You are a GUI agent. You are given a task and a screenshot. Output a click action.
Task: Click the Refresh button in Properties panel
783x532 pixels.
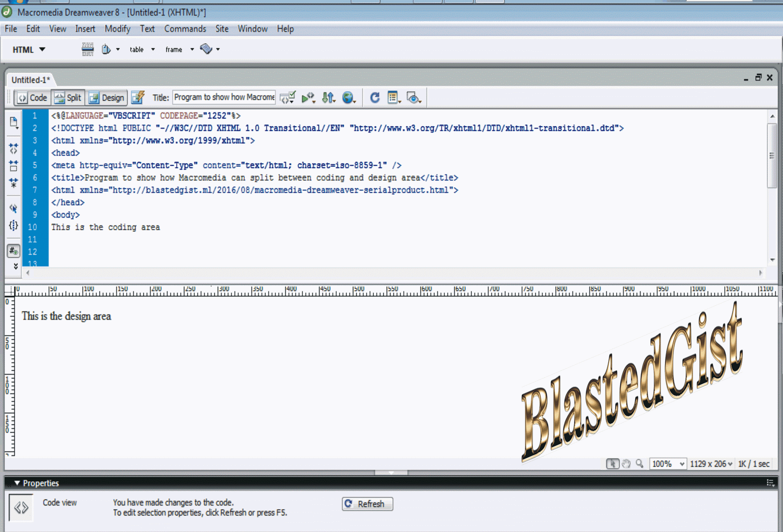tap(368, 504)
